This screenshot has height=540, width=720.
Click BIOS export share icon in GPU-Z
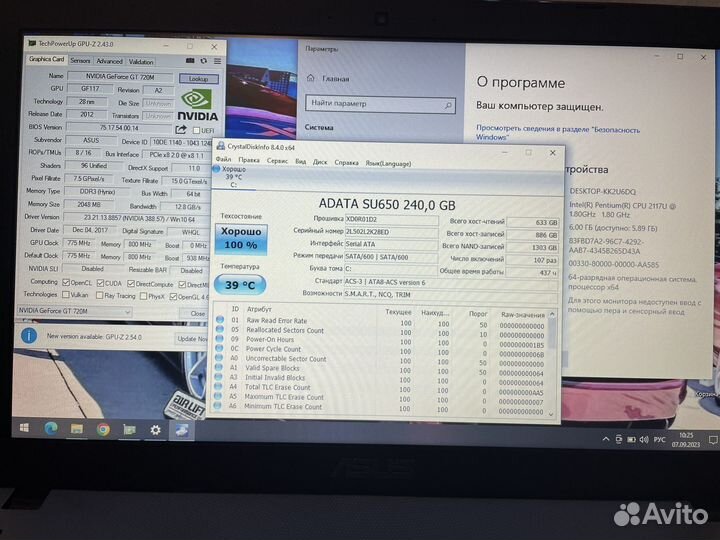[181, 129]
